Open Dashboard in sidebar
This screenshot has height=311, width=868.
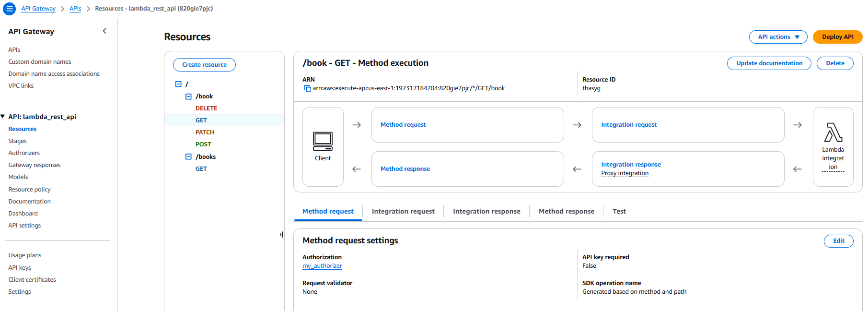tap(23, 214)
